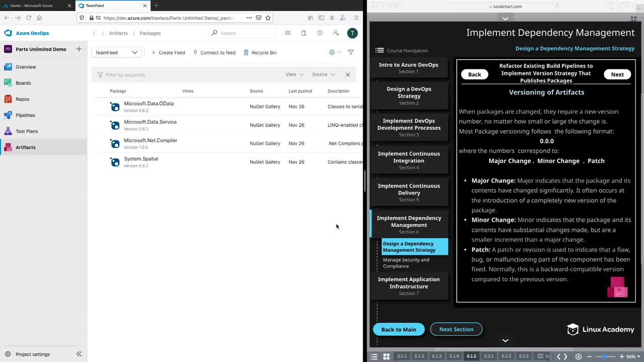The width and height of the screenshot is (644, 362).
Task: Expand the Source filter dropdown
Action: click(324, 74)
